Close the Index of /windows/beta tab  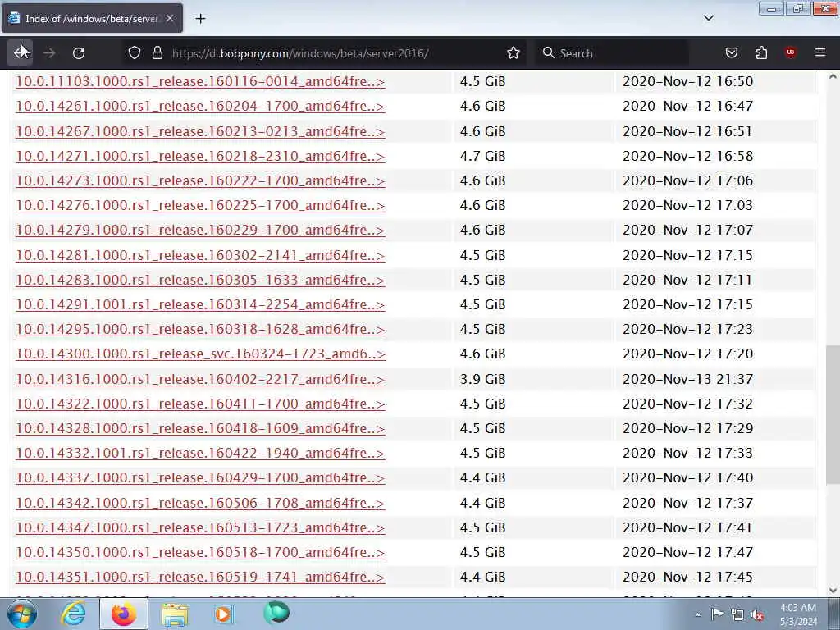pos(170,18)
